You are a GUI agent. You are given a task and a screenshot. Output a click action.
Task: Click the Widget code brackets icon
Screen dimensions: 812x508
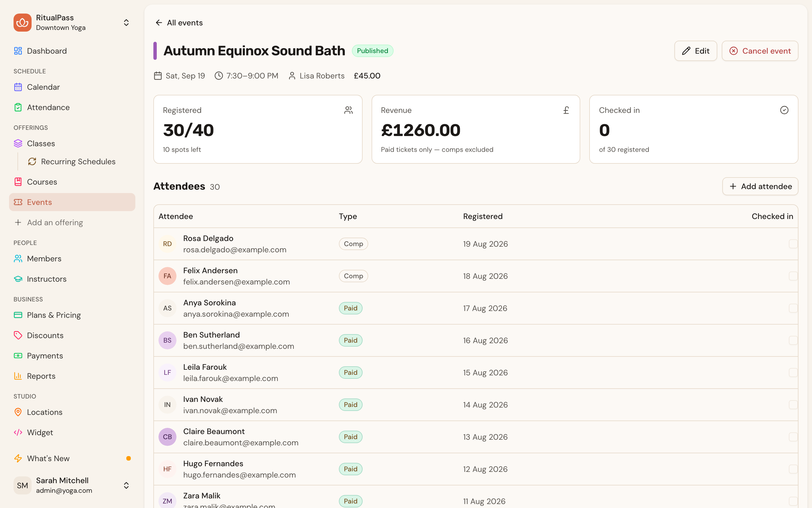pyautogui.click(x=18, y=432)
